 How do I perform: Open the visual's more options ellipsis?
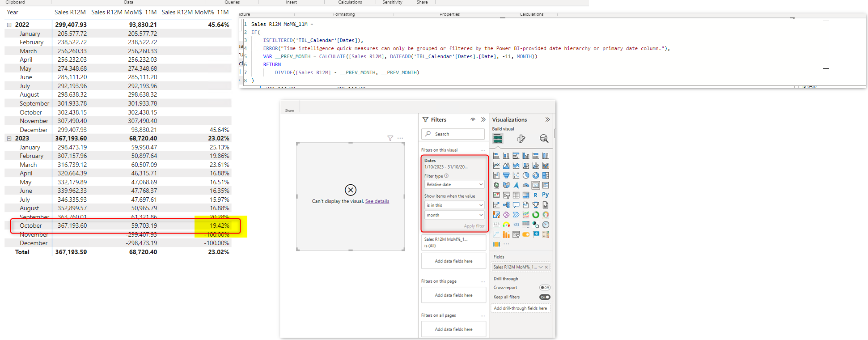[x=400, y=138]
